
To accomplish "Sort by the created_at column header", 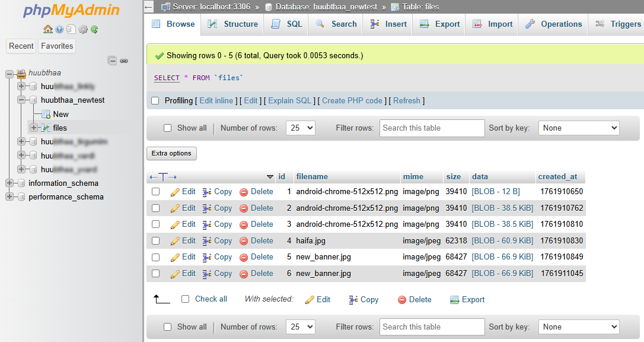I will (x=558, y=177).
